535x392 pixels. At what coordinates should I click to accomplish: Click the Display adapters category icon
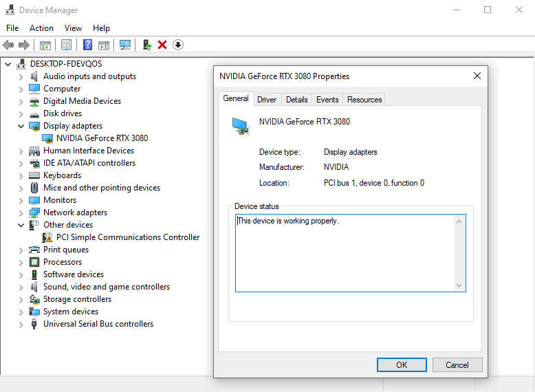coord(34,126)
